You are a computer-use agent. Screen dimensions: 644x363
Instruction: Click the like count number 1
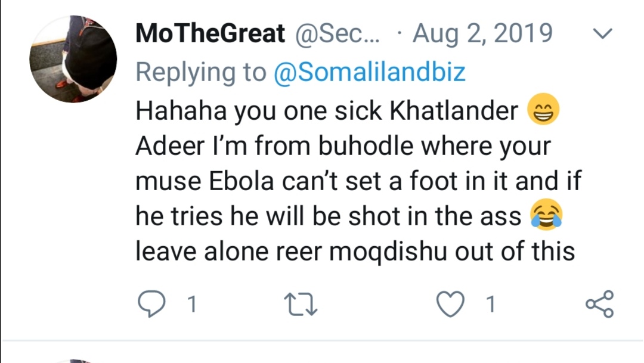click(490, 305)
